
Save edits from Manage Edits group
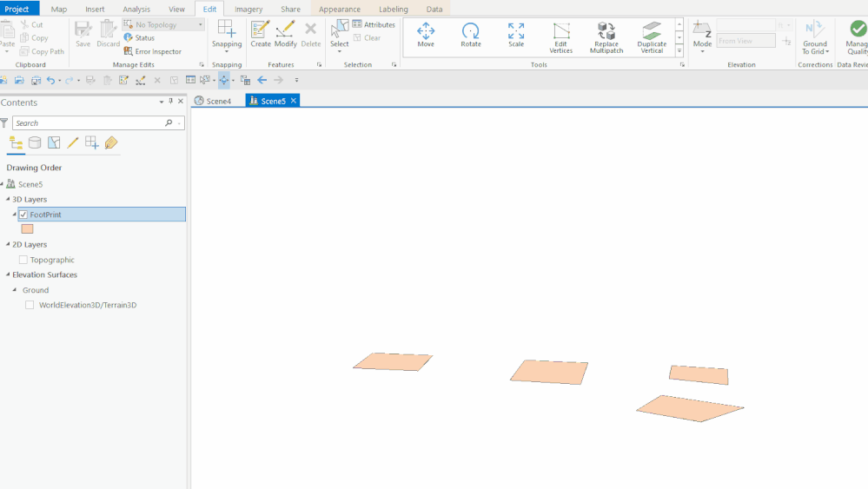tap(83, 34)
